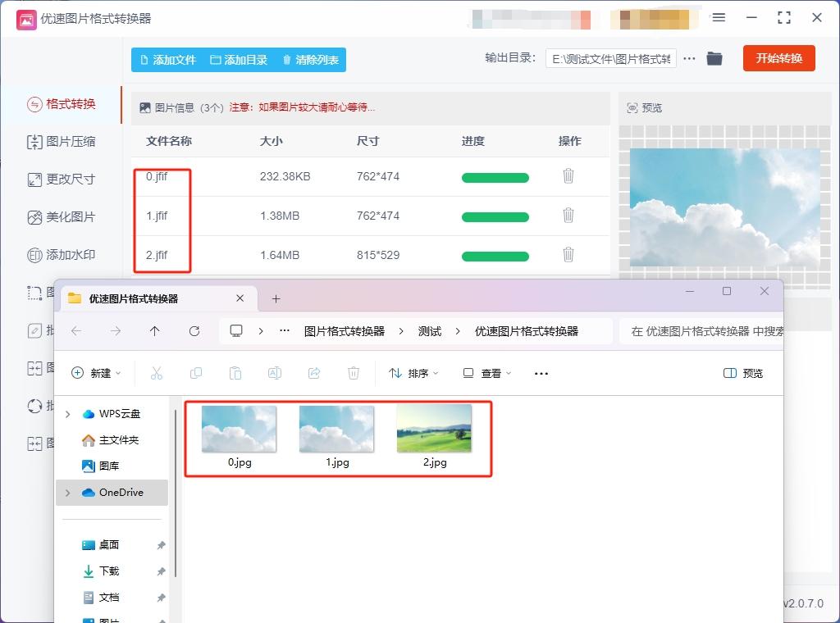This screenshot has height=623, width=840.
Task: Switch to the 优速图片格式转换器 Explorer tab
Action: [133, 298]
